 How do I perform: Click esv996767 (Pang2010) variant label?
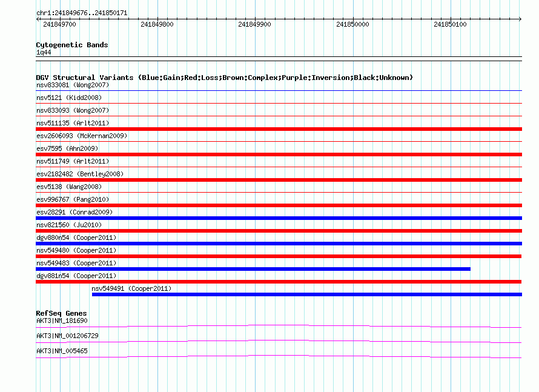point(73,199)
